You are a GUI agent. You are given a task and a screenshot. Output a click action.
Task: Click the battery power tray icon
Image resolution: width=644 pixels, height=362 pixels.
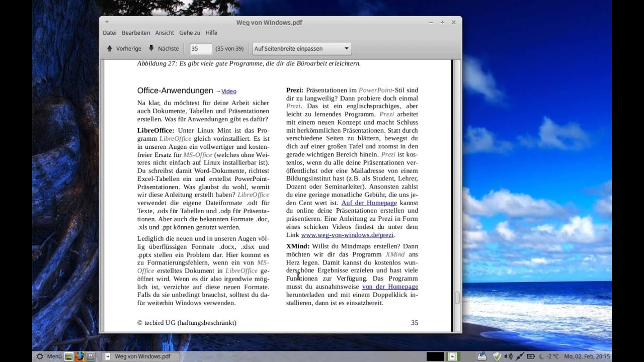point(531,356)
